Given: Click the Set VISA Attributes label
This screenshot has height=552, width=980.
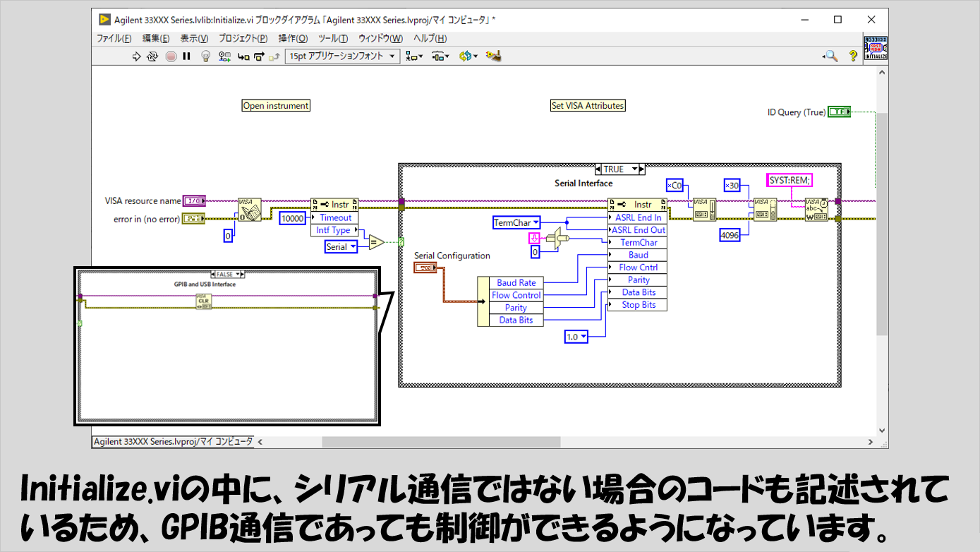Looking at the screenshot, I should [x=588, y=106].
